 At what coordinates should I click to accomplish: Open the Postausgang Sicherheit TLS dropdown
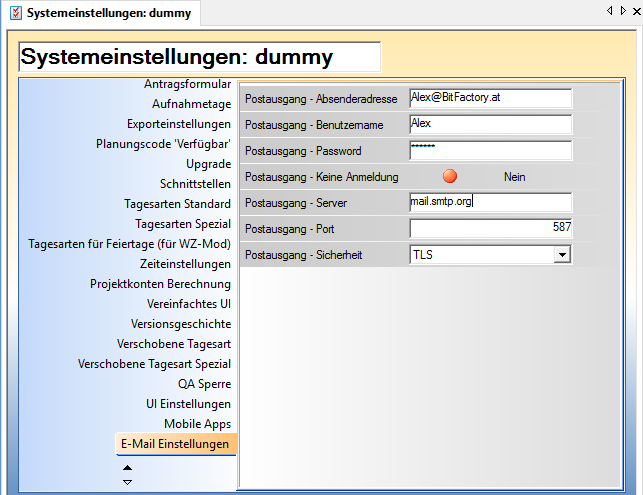(x=562, y=255)
